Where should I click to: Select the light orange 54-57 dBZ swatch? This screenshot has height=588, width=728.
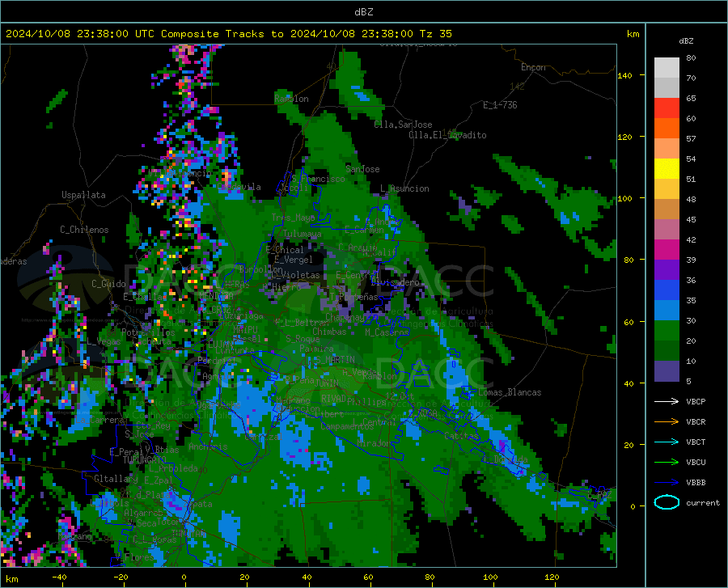pyautogui.click(x=667, y=149)
